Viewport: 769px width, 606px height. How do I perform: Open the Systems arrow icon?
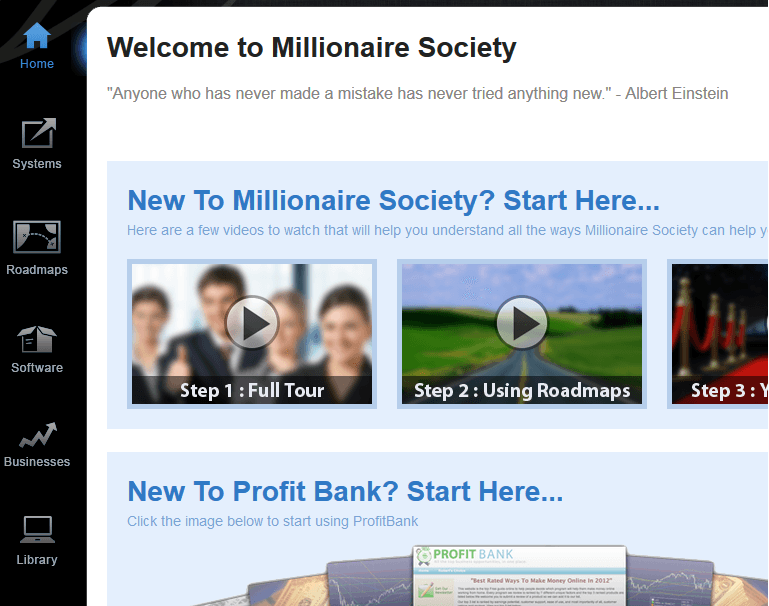point(38,133)
